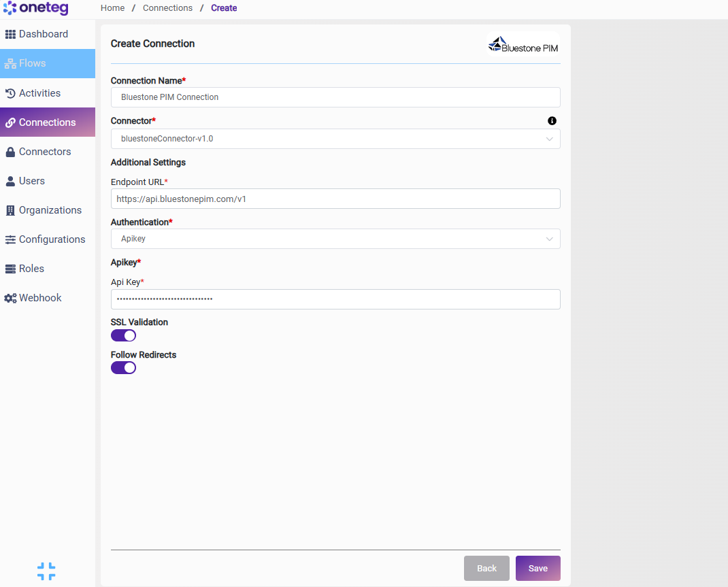This screenshot has height=587, width=728.
Task: Open Configurations in the sidebar
Action: coord(48,239)
